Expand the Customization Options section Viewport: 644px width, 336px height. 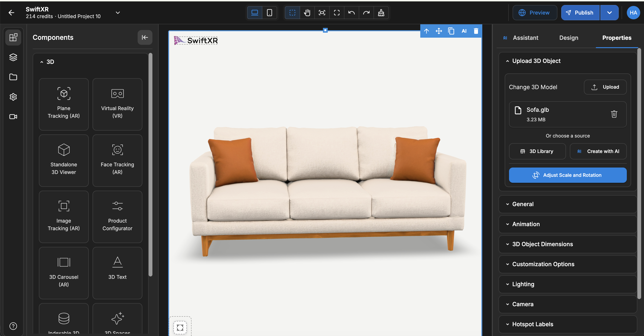point(567,264)
